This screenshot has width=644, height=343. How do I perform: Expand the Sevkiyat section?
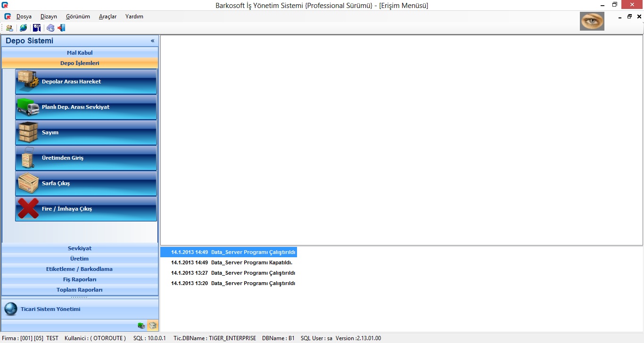[x=80, y=248]
